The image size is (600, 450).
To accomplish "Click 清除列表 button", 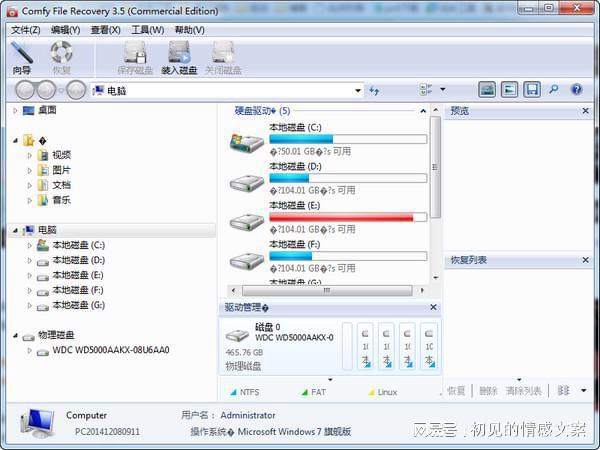I will coord(523,391).
